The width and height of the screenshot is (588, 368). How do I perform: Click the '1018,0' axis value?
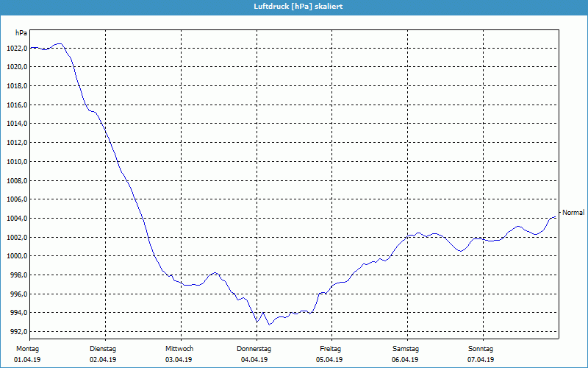(x=16, y=86)
